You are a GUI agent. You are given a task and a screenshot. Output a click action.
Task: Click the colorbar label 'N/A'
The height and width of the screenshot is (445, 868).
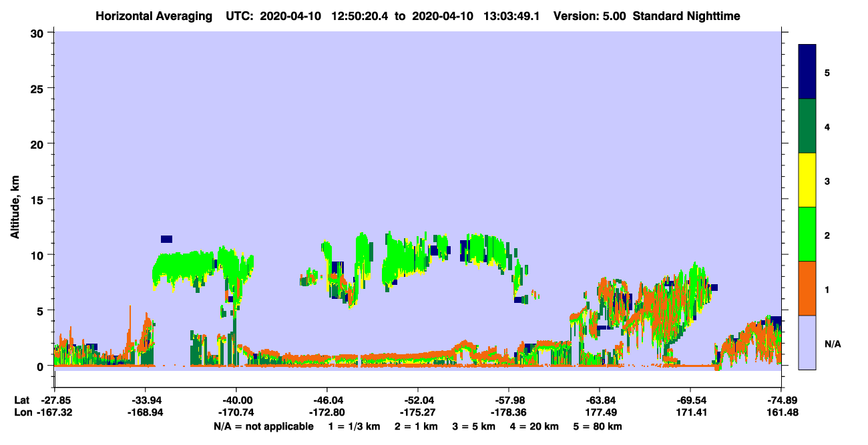832,344
